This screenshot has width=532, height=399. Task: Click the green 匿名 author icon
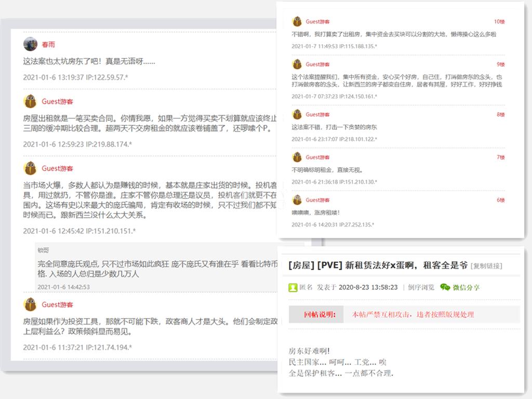click(x=293, y=288)
